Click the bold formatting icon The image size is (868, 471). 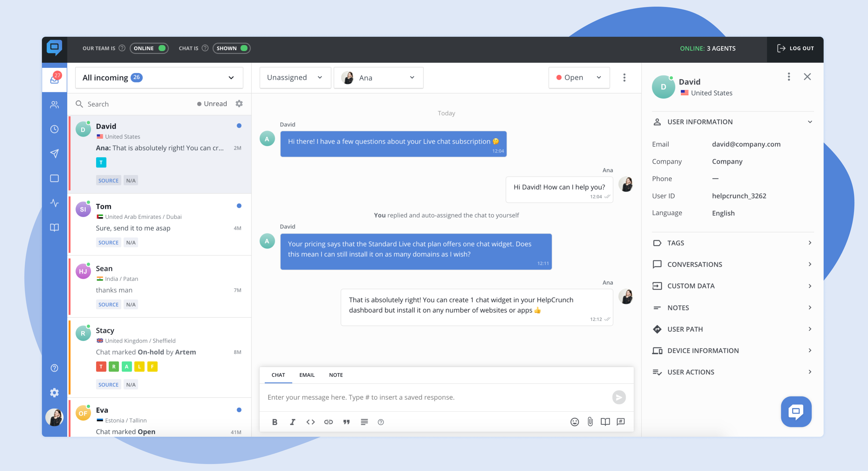tap(274, 422)
